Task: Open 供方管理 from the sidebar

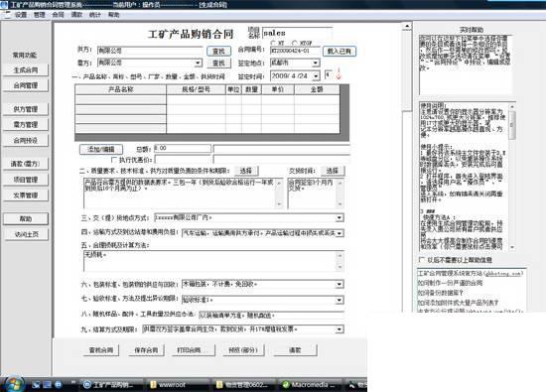Action: pos(26,109)
